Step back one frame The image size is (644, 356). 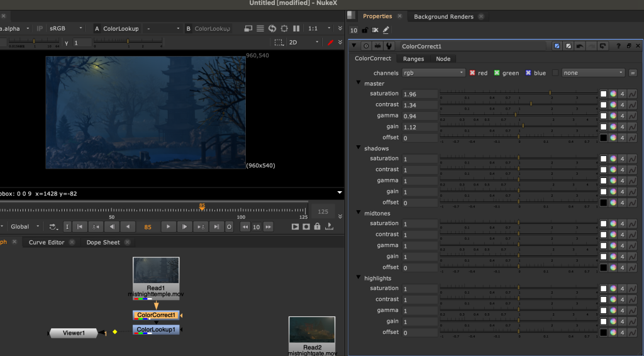(x=112, y=226)
